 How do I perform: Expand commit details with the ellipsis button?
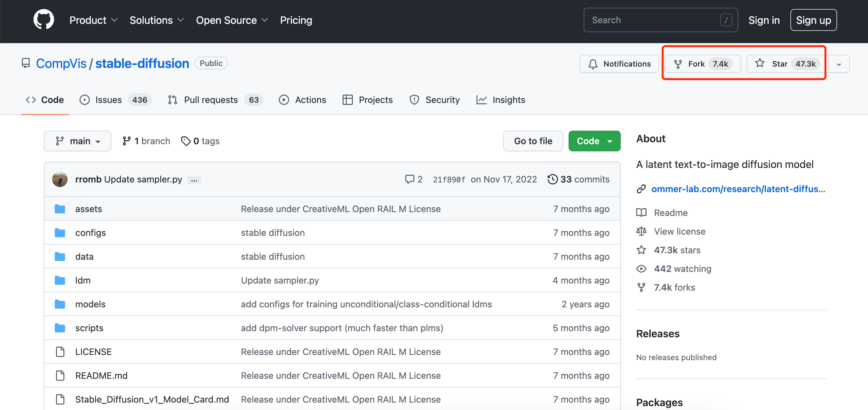(x=194, y=180)
